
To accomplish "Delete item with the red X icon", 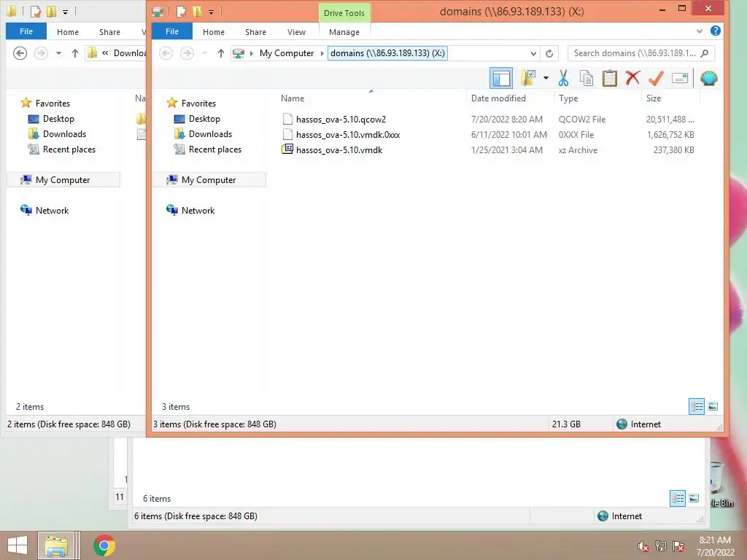I will pos(632,78).
